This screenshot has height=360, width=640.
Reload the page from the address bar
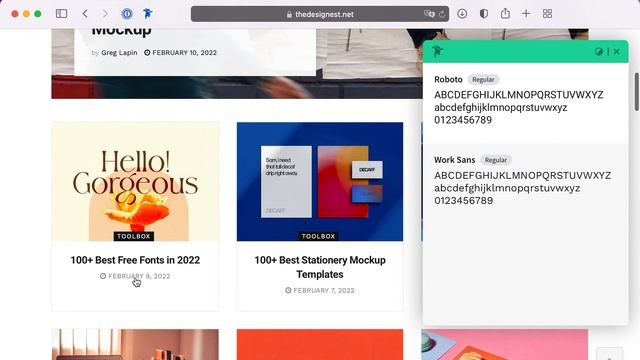click(x=442, y=14)
